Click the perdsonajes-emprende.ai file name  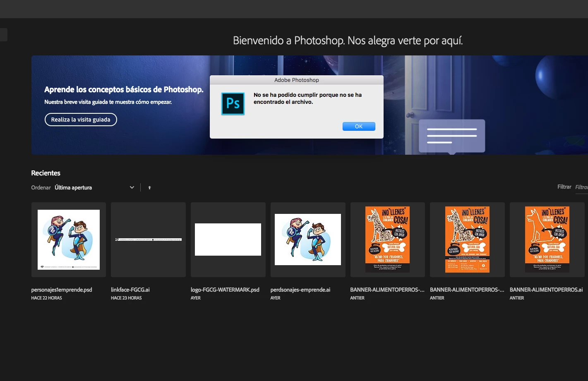[x=300, y=290]
